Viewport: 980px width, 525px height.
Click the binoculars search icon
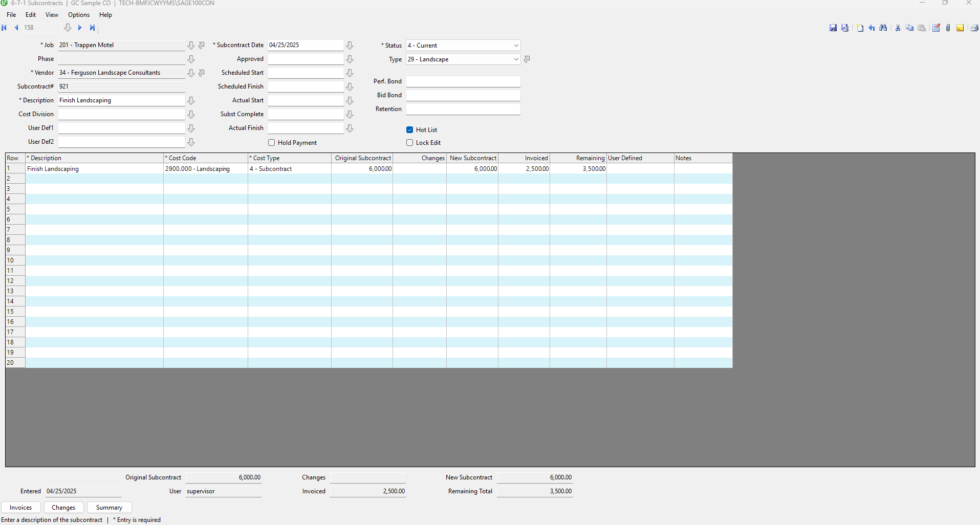click(883, 28)
